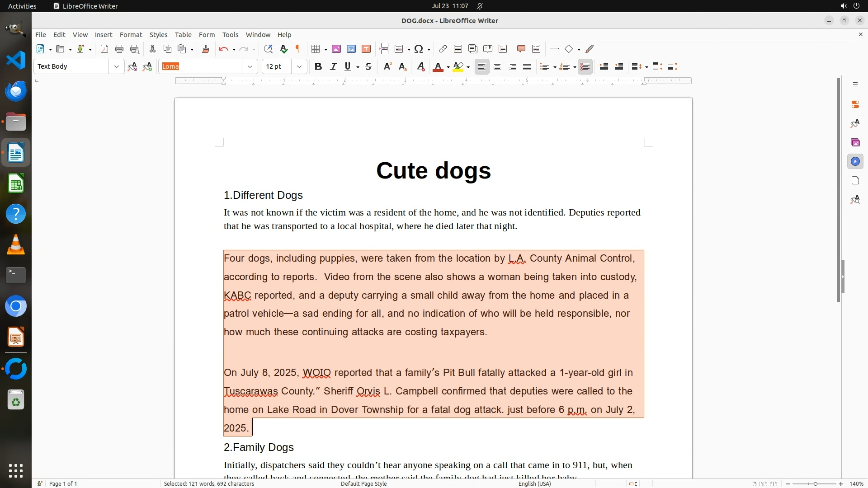Open the Format menu
The width and height of the screenshot is (868, 488).
tap(131, 35)
